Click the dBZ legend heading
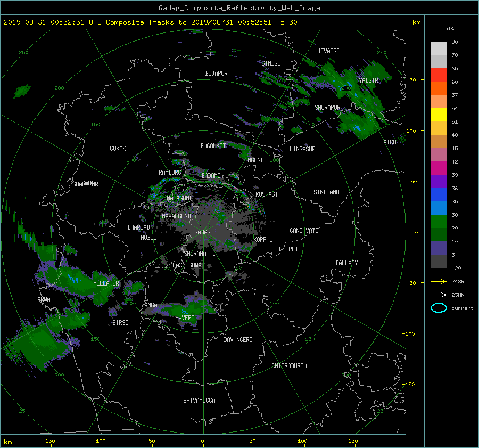479x448 pixels. click(451, 28)
